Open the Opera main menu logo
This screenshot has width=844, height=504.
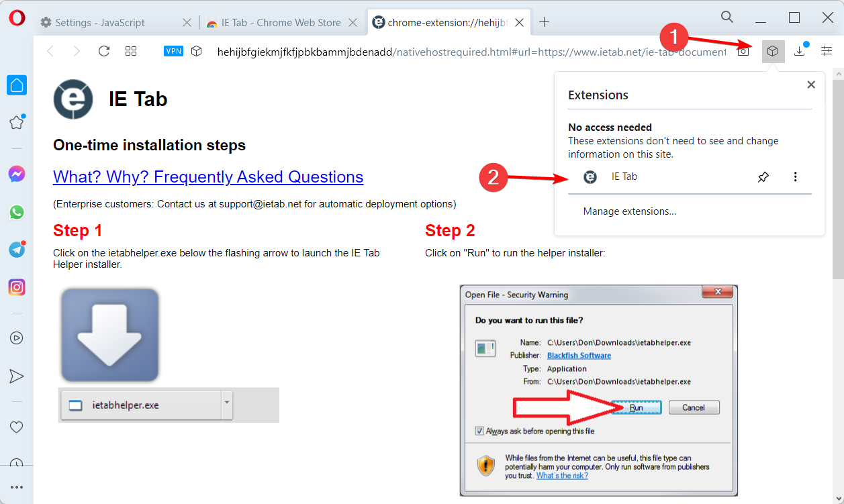tap(17, 18)
